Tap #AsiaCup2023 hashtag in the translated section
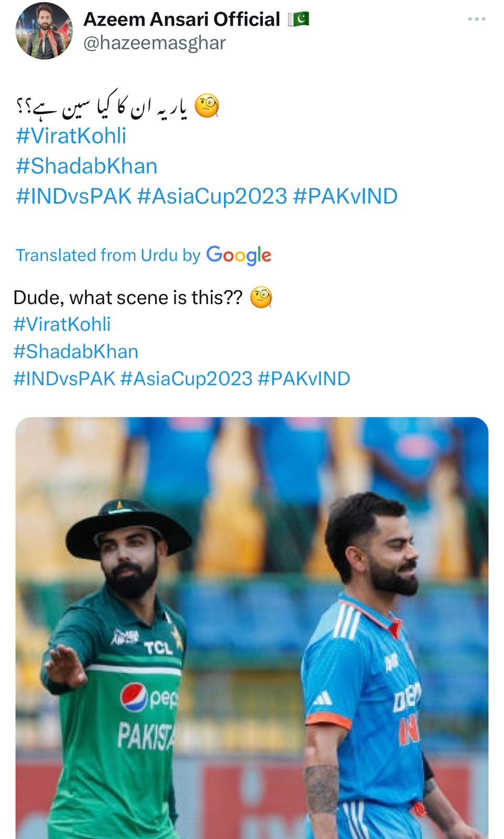The height and width of the screenshot is (839, 504). [187, 379]
